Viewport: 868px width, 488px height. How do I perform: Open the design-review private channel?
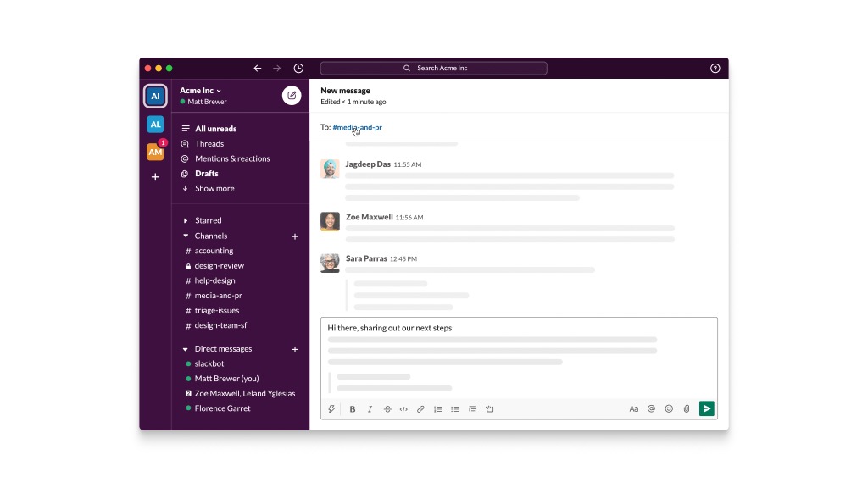point(219,265)
